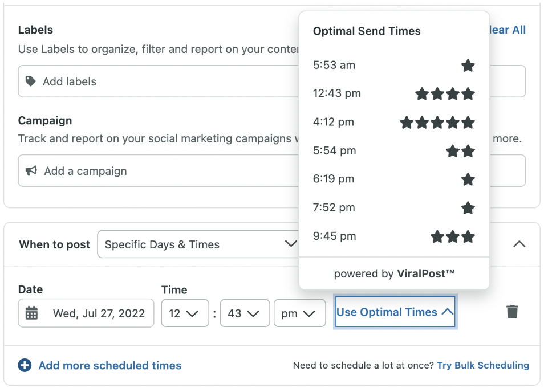Collapse the When to post section

click(x=519, y=244)
